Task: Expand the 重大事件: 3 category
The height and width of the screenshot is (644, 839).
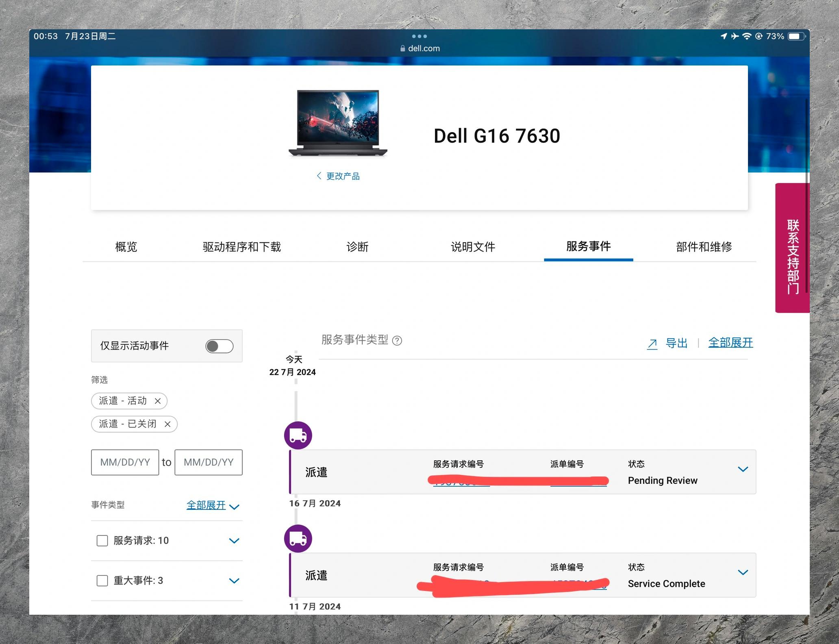Action: coord(234,581)
